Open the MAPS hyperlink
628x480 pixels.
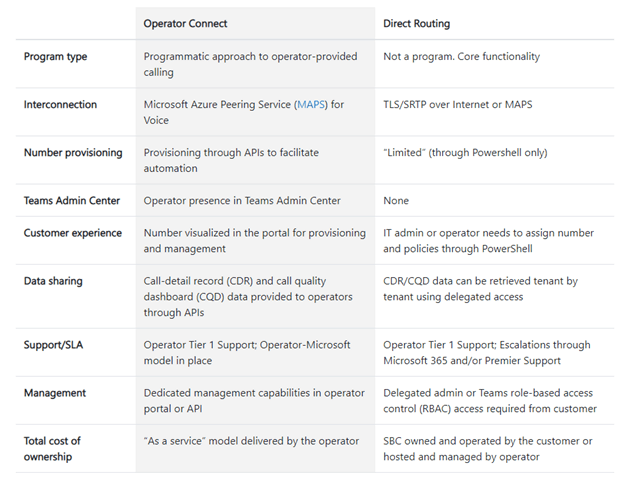311,105
